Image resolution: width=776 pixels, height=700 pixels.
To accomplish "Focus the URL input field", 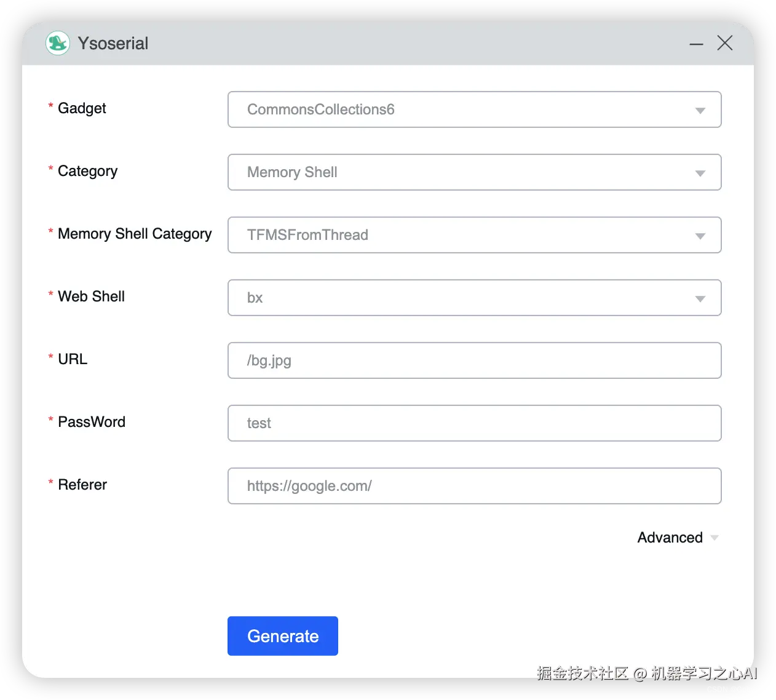I will 474,360.
